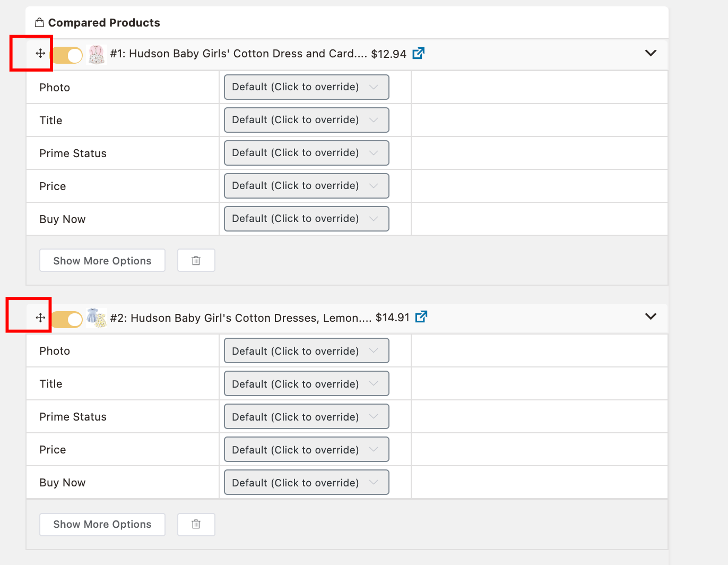Viewport: 728px width, 565px height.
Task: Open Buy Now override dropdown for product #2
Action: click(x=307, y=482)
